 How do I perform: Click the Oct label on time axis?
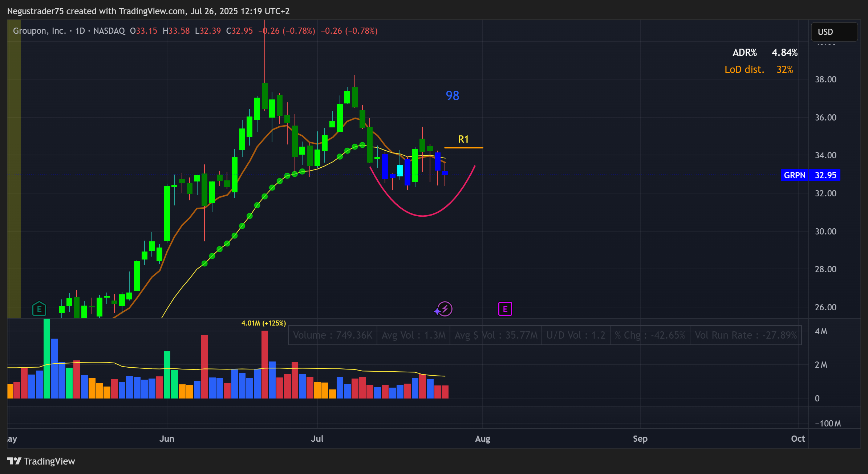(798, 438)
